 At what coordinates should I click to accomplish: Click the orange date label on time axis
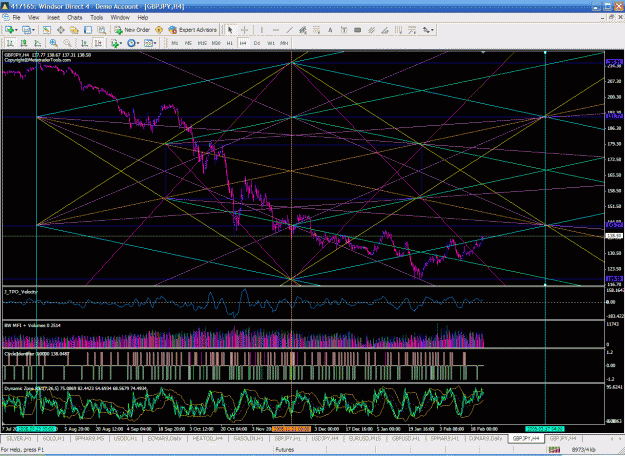click(x=291, y=429)
